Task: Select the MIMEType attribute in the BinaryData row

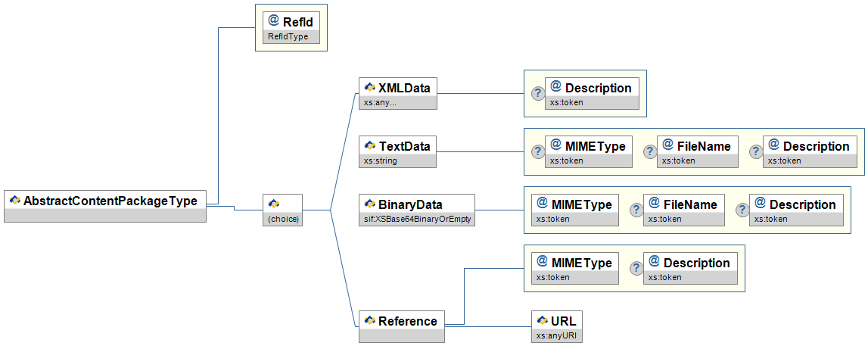Action: (575, 210)
